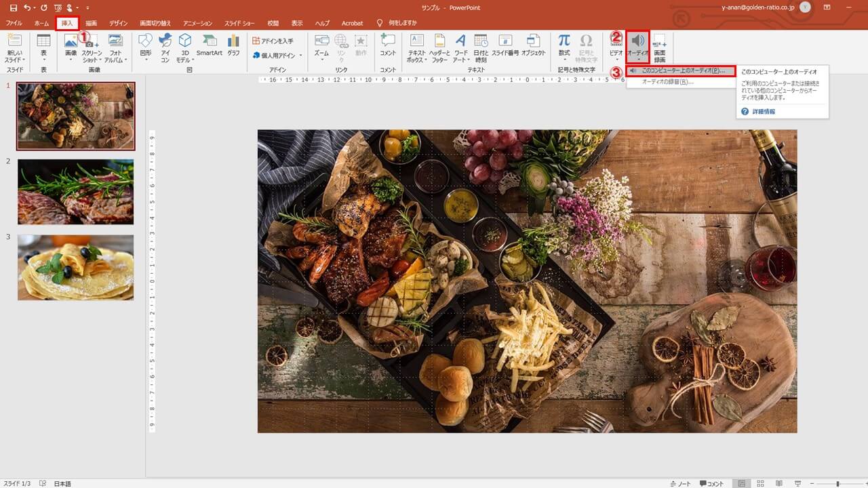868x488 pixels.
Task: Switch to slide sorter view in status bar
Action: click(x=761, y=483)
